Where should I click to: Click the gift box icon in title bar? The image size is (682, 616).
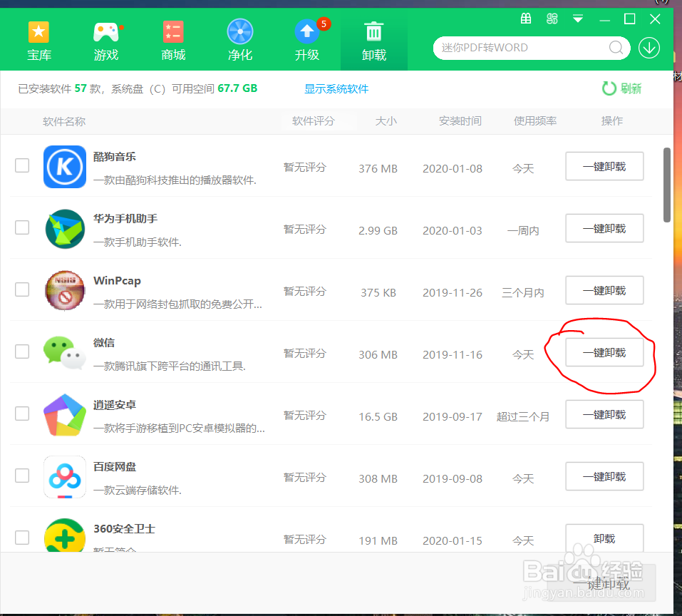(526, 19)
